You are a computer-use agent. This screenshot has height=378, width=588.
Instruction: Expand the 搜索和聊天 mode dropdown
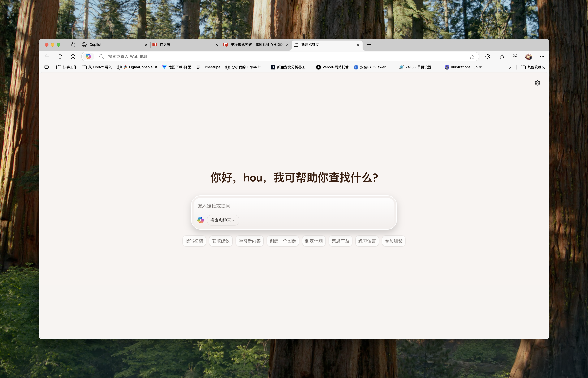click(223, 220)
